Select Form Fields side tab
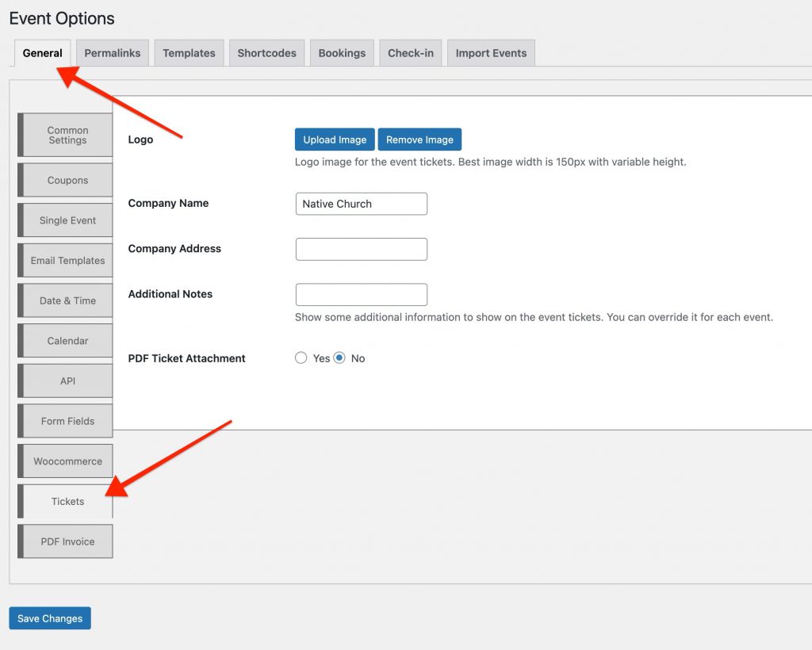This screenshot has width=812, height=650. [65, 421]
